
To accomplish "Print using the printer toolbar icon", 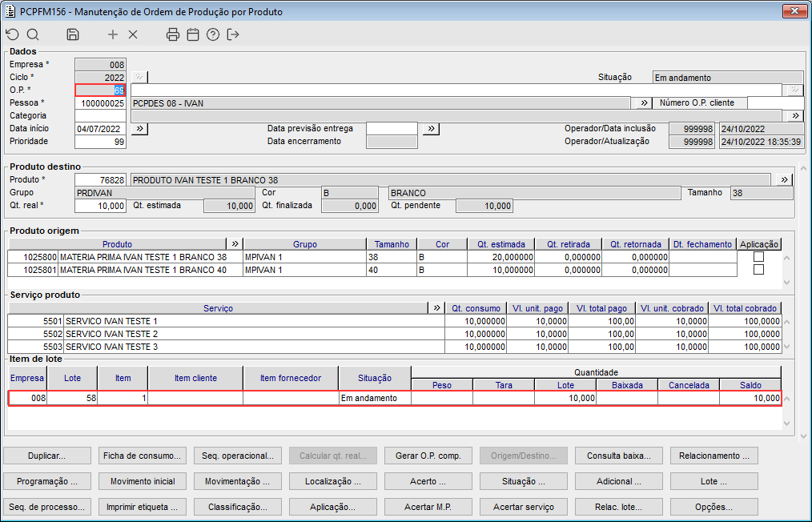I will 173,34.
